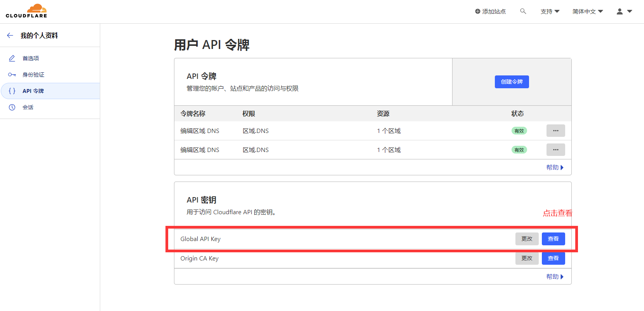The image size is (644, 311).
Task: Click 查看 for Global API Key
Action: (x=553, y=239)
